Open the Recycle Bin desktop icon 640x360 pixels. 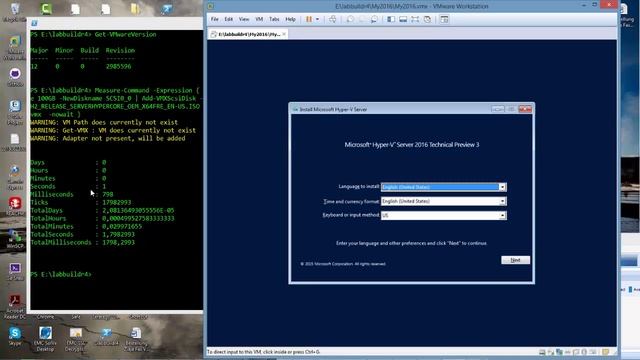coord(15,12)
